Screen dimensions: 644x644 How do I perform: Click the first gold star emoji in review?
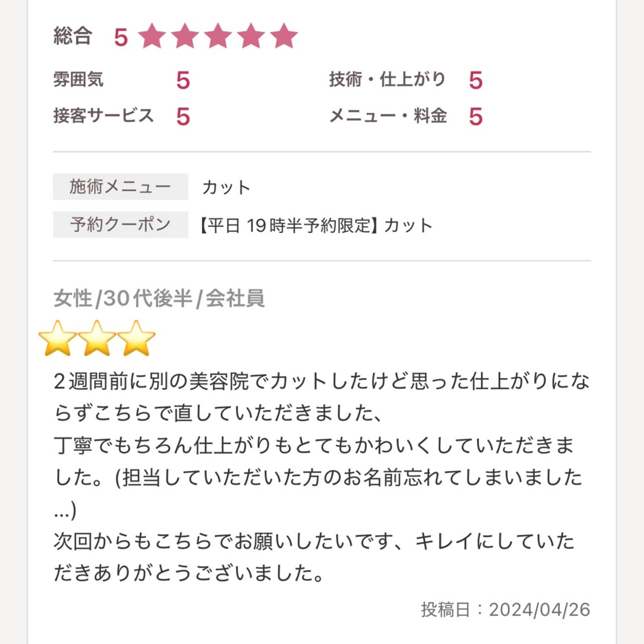pyautogui.click(x=58, y=338)
